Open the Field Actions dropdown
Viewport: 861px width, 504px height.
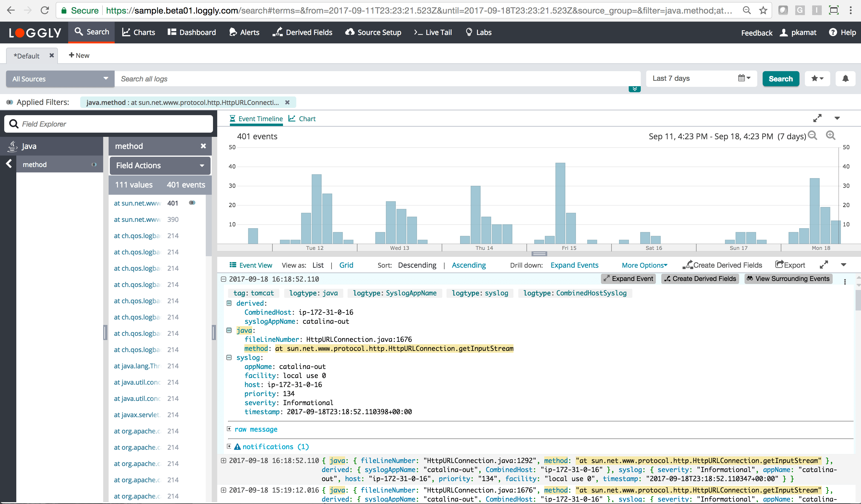[x=160, y=165]
